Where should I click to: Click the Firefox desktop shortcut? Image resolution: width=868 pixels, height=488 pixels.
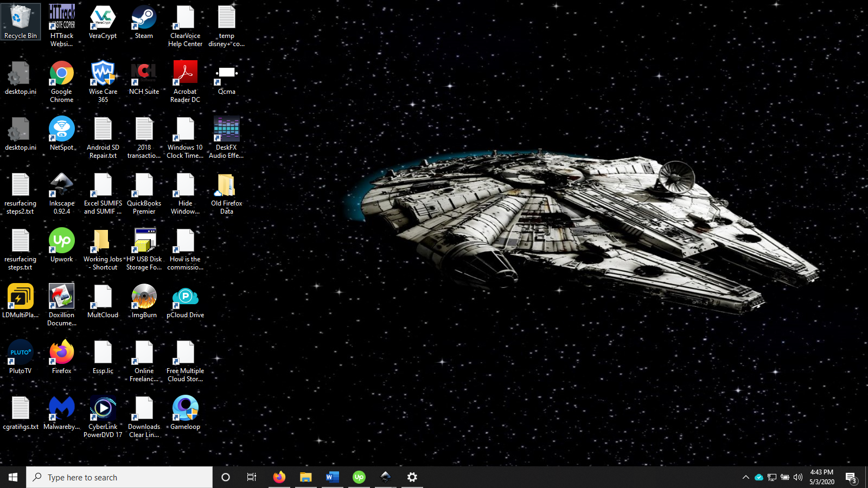[62, 357]
